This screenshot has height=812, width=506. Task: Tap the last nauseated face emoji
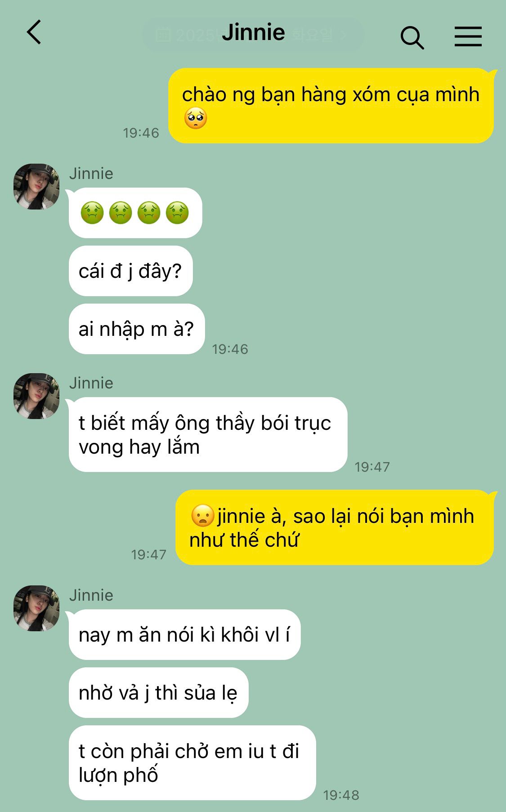177,213
